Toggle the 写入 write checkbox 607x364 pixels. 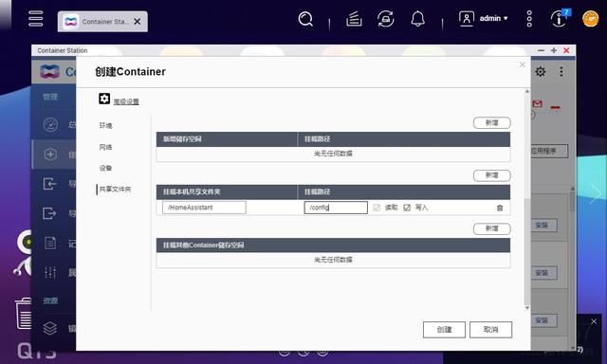pyautogui.click(x=407, y=208)
